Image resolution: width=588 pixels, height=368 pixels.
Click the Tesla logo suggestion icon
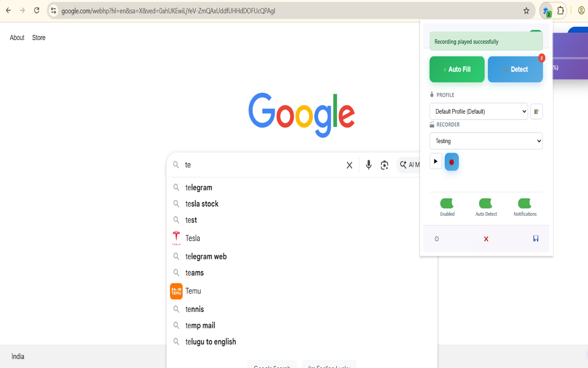[x=176, y=238]
